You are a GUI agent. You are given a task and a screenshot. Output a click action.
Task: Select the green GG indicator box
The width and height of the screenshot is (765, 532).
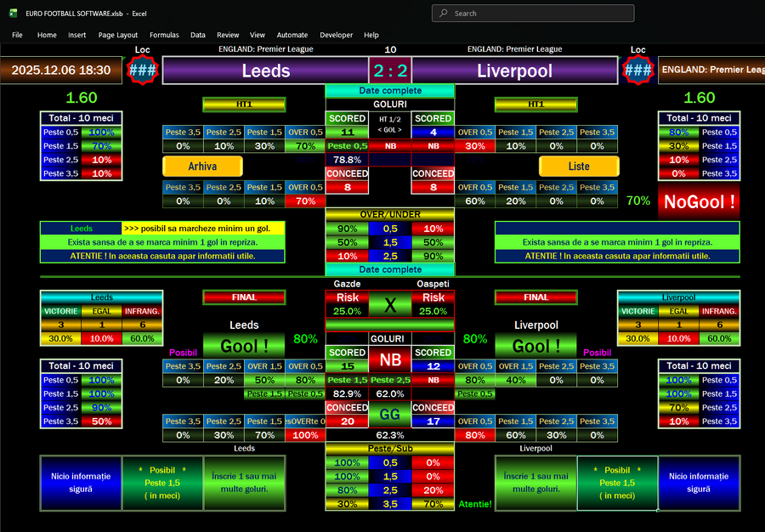(x=390, y=415)
